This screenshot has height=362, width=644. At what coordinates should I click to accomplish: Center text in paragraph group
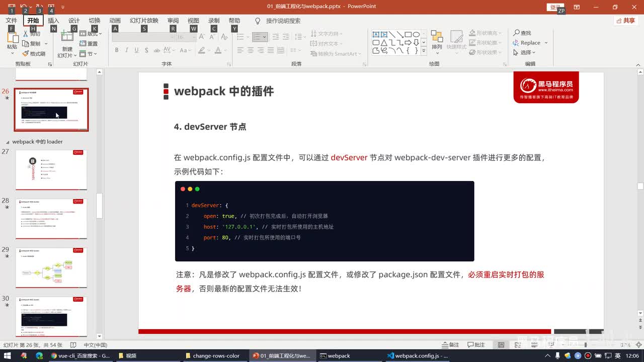(x=251, y=50)
